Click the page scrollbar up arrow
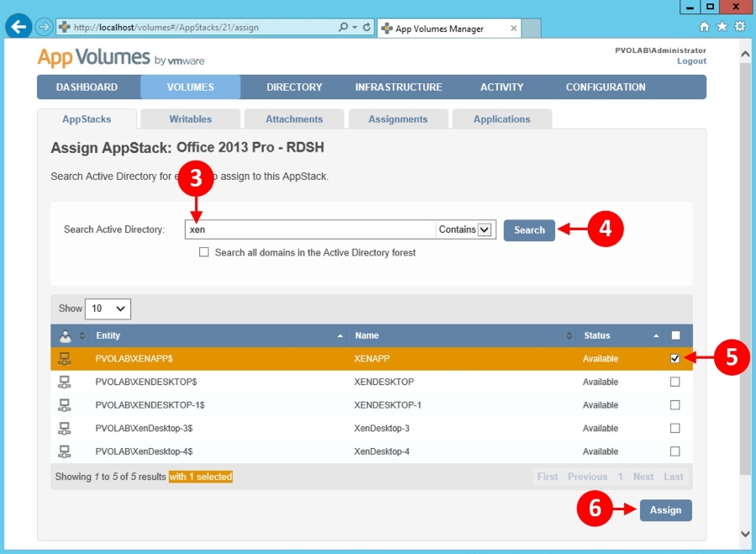Viewport: 756px width, 554px height. pos(745,55)
